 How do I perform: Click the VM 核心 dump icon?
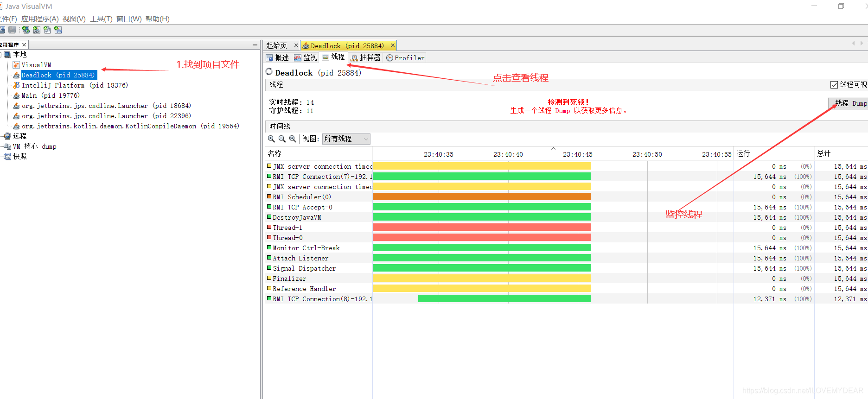(x=7, y=146)
